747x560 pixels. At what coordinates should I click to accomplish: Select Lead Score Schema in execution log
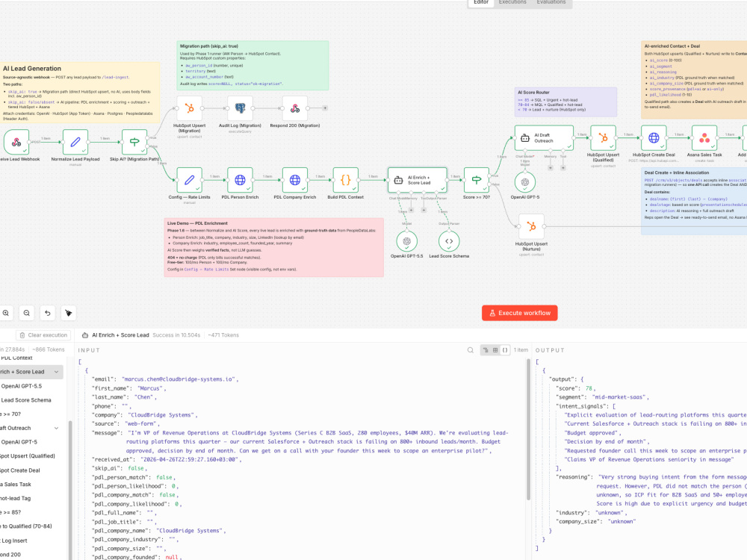(25, 400)
